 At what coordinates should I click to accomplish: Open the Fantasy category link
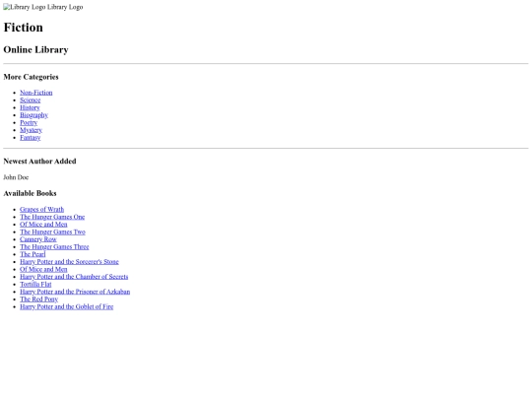(x=31, y=137)
